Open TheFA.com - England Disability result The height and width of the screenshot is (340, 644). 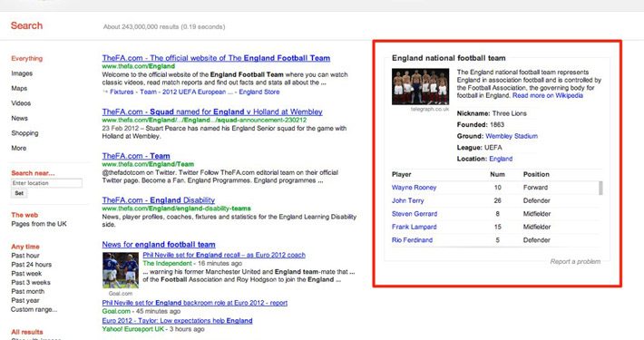click(159, 200)
